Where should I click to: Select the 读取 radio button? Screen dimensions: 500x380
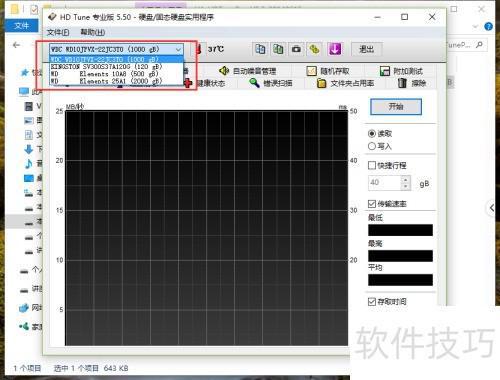[x=372, y=134]
